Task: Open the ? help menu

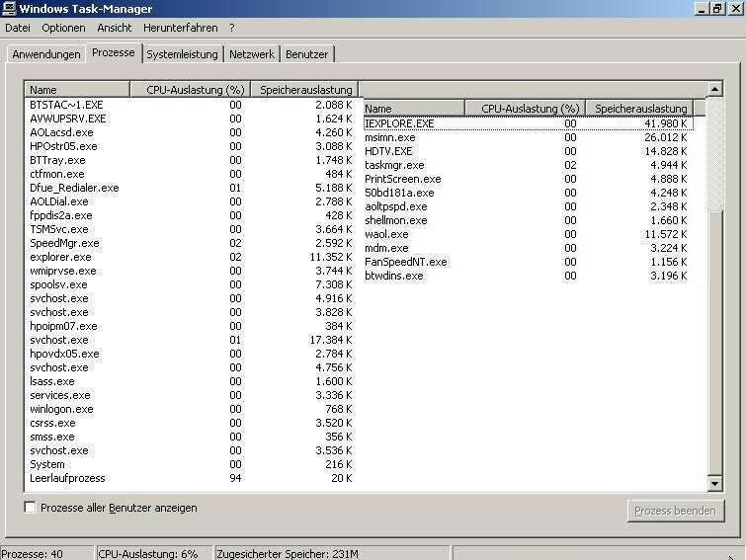Action: point(231,28)
